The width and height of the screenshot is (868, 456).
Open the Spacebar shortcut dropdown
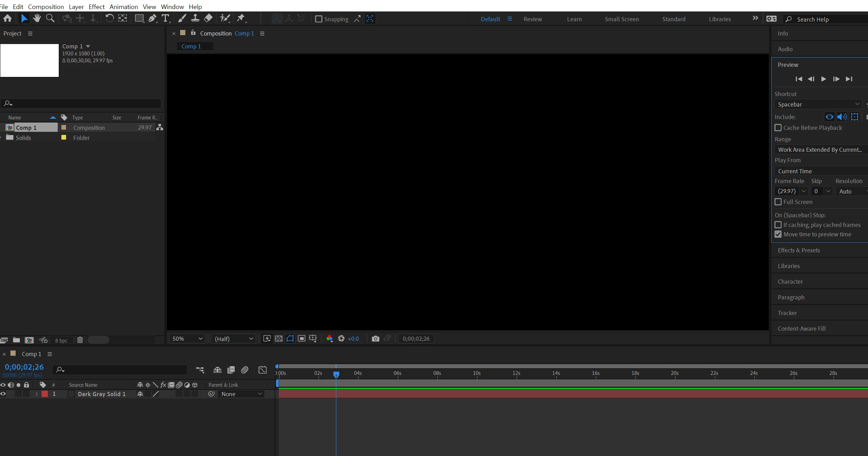pos(818,104)
